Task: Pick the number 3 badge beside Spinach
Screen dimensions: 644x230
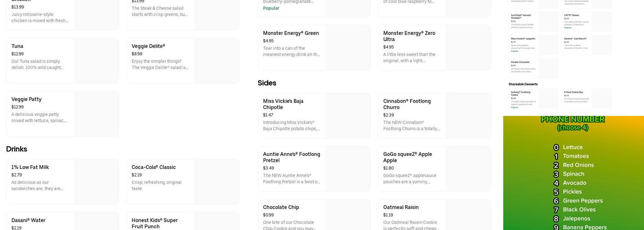Action: pos(556,174)
